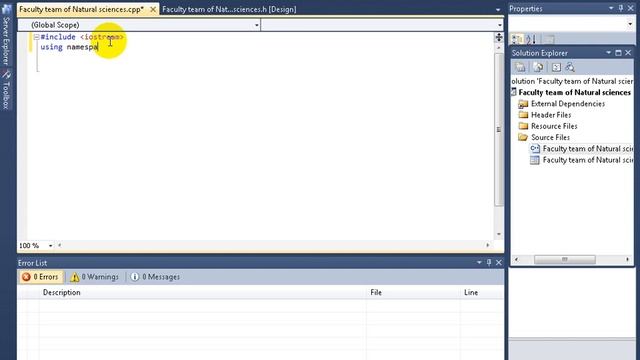
Task: Click the editor horizontal scroll left arrow
Action: (60, 245)
